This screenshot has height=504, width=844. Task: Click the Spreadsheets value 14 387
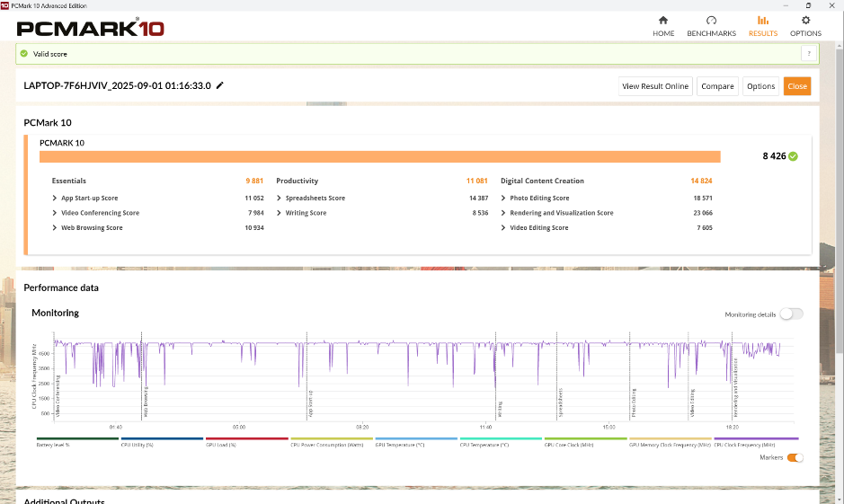[478, 198]
